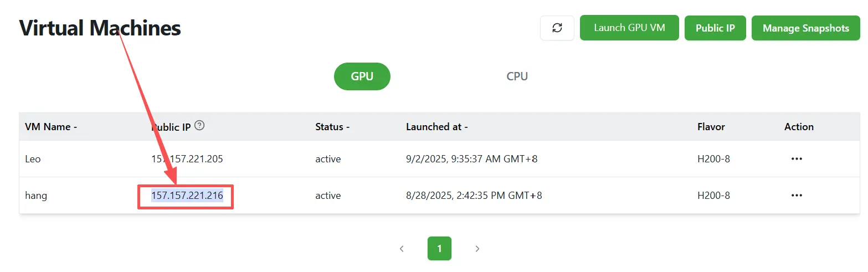Open the three-dot action menu for hang

(797, 196)
